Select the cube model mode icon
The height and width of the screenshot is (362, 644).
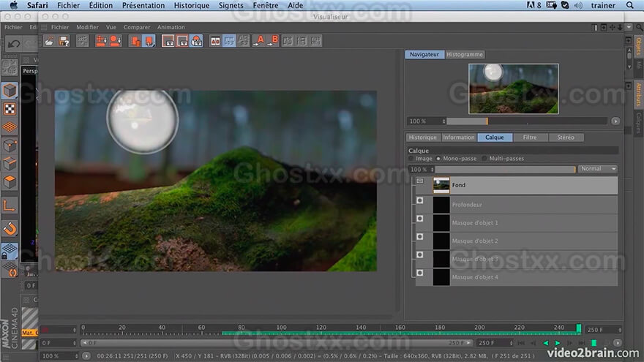(x=10, y=91)
